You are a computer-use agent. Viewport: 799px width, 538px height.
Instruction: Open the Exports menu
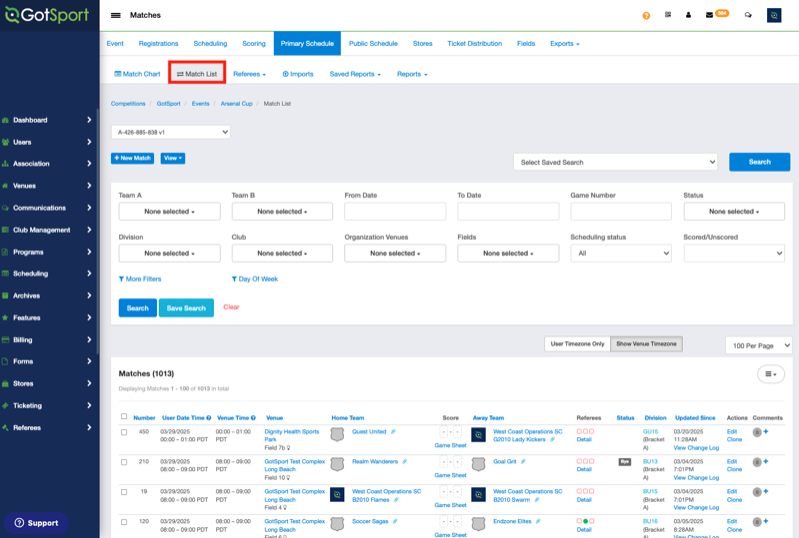565,44
